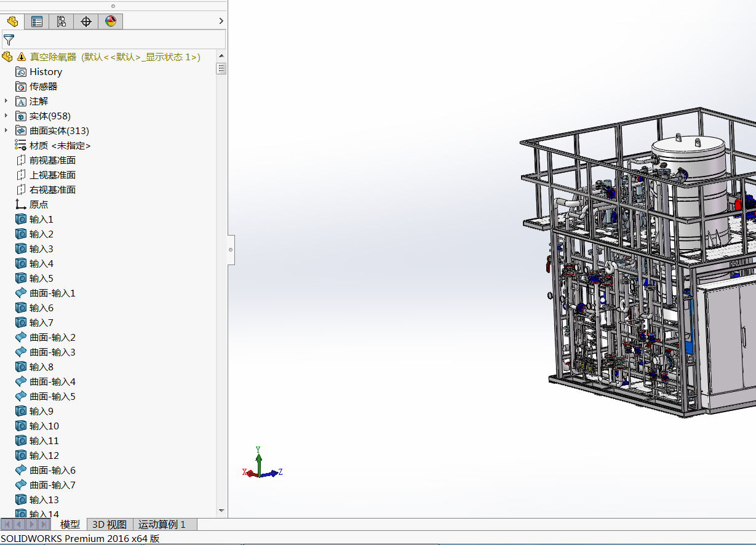Select the 输入10 tree row
The image size is (756, 545).
[x=37, y=426]
